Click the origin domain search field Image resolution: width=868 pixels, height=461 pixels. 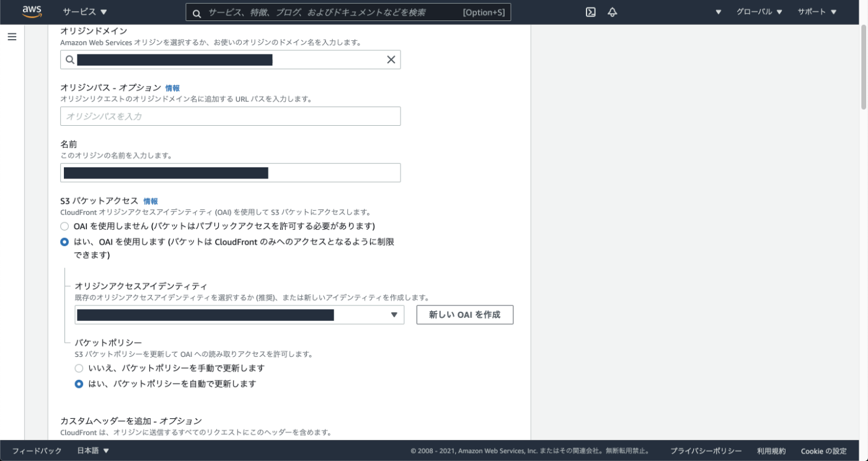pos(230,59)
